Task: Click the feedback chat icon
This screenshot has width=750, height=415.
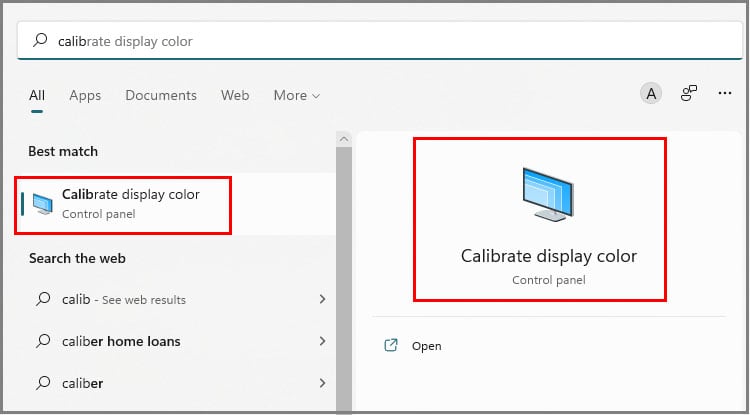Action: 688,94
